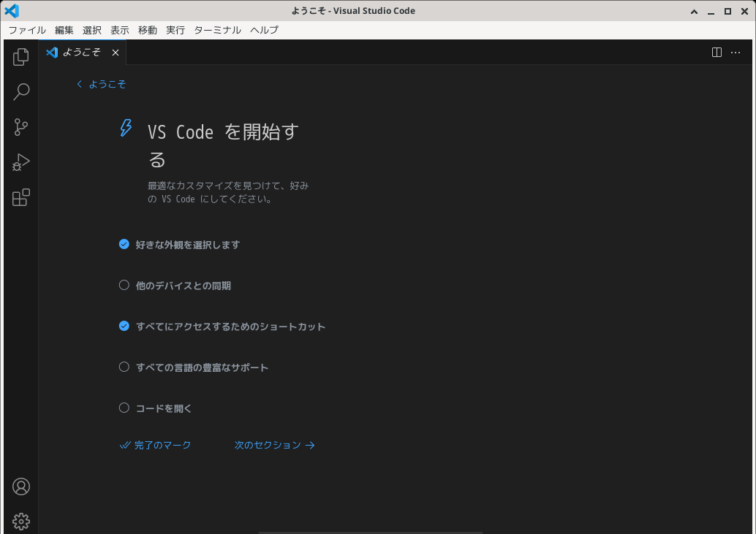This screenshot has height=534, width=756.
Task: Expand the すべてにアクセスするためのショートカット step
Action: click(x=230, y=327)
